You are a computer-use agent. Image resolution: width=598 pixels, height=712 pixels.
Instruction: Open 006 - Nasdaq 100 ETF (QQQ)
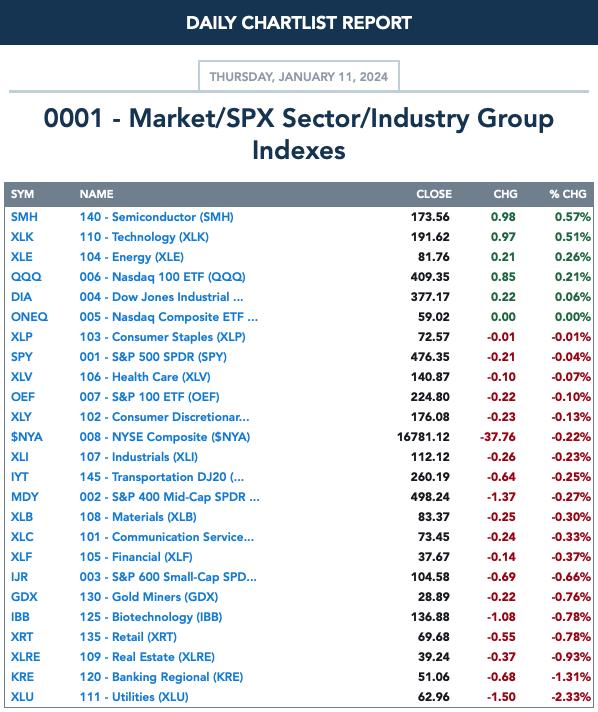[162, 277]
